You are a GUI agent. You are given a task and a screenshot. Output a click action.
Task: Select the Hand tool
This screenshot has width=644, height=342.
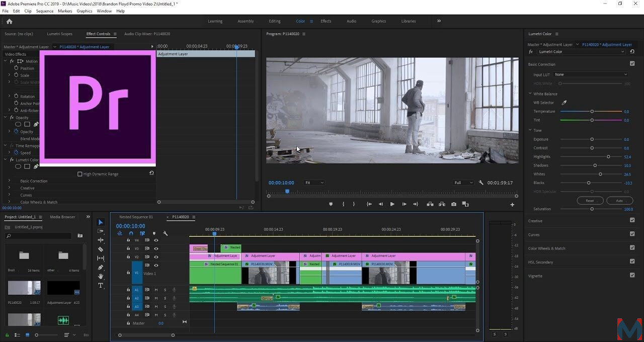pyautogui.click(x=101, y=277)
